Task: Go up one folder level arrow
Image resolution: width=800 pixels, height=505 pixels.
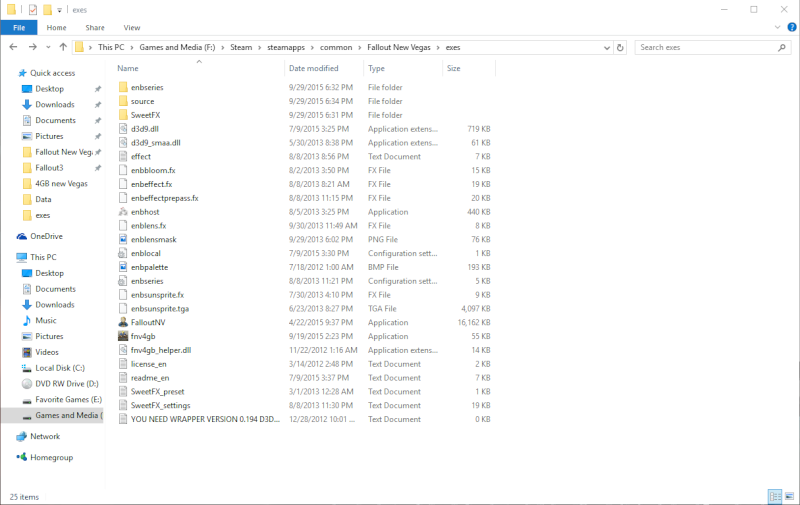Action: tap(63, 47)
